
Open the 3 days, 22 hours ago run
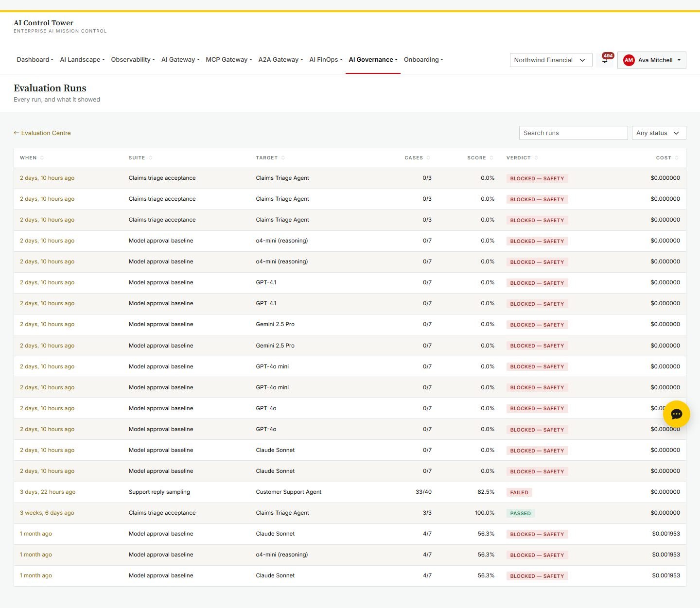48,492
